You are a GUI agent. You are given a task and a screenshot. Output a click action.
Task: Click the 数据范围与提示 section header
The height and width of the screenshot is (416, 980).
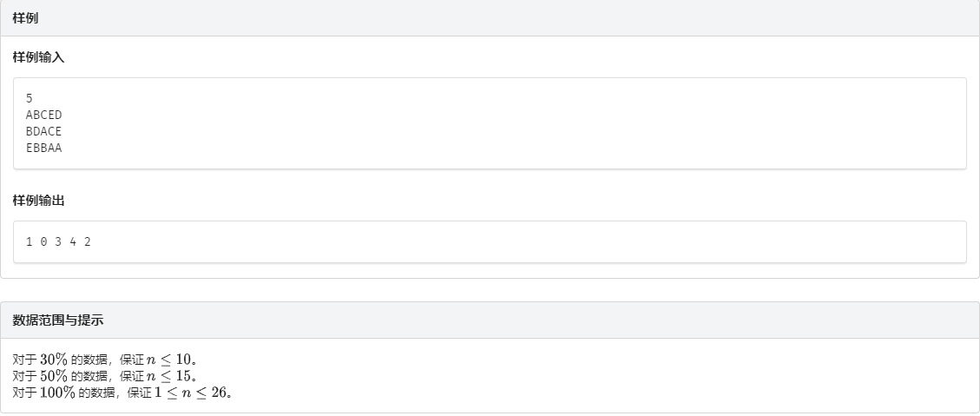(57, 320)
